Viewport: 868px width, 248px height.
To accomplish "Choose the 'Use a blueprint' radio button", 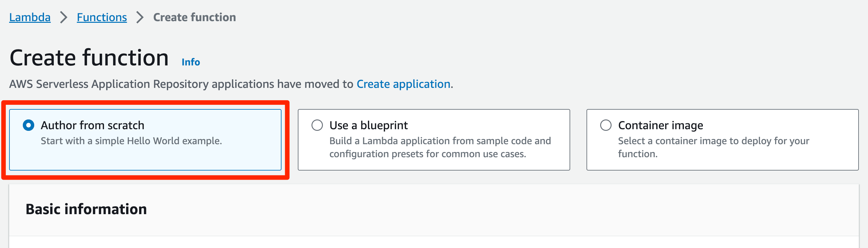I will pyautogui.click(x=317, y=126).
